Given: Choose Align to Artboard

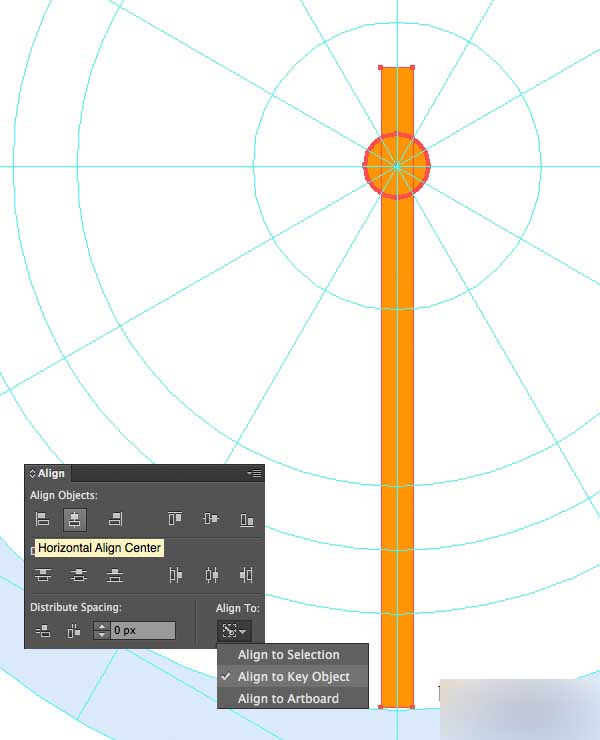Looking at the screenshot, I should (293, 698).
